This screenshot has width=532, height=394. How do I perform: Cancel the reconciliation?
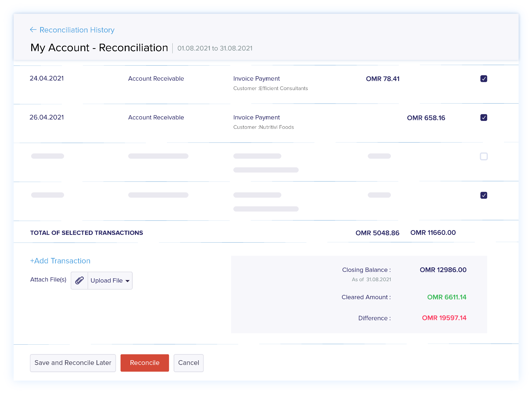(188, 363)
